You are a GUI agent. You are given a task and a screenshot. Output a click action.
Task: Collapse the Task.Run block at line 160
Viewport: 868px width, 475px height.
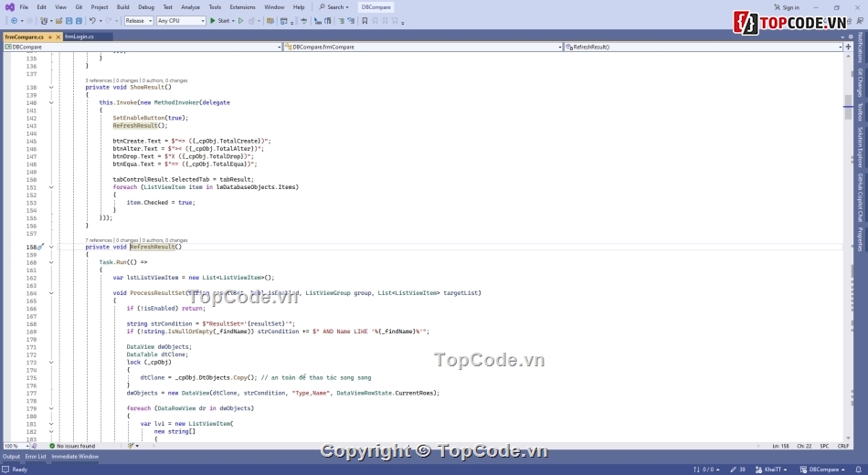[51, 262]
